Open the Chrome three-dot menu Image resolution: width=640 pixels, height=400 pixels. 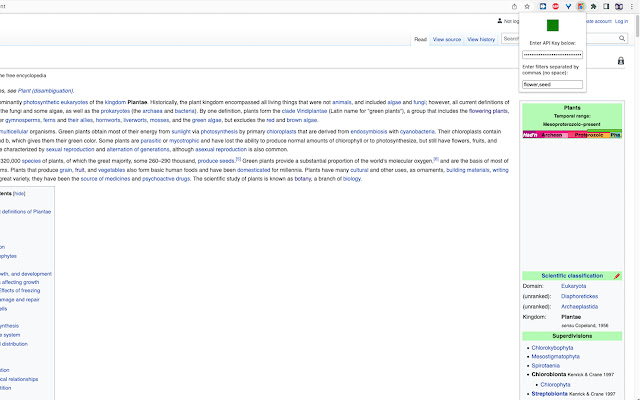(x=632, y=6)
